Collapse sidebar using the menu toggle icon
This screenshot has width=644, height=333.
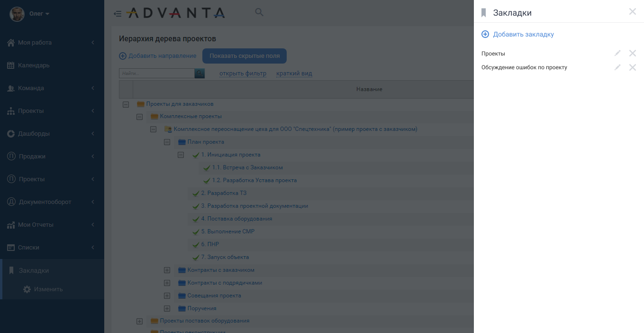pos(118,14)
